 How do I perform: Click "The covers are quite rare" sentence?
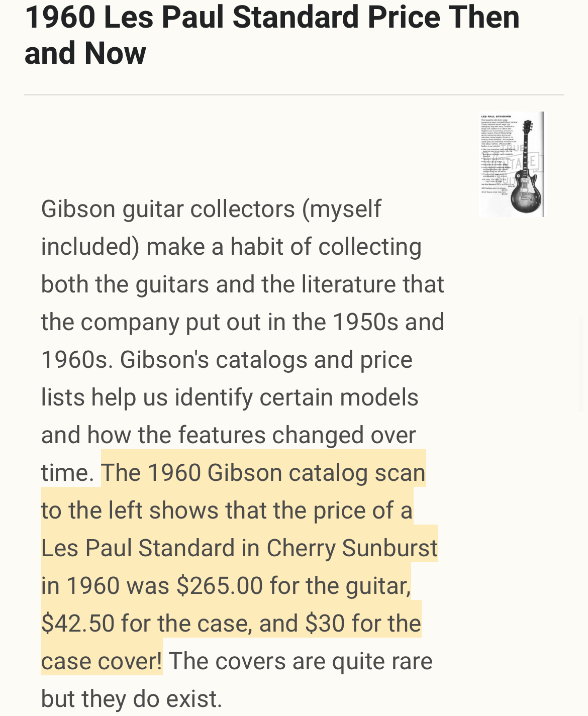coord(301,661)
